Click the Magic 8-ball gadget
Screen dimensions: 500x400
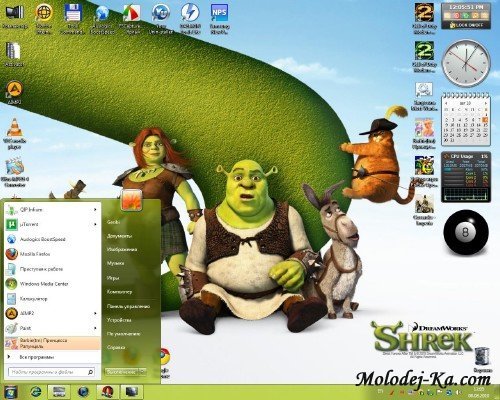pyautogui.click(x=466, y=232)
